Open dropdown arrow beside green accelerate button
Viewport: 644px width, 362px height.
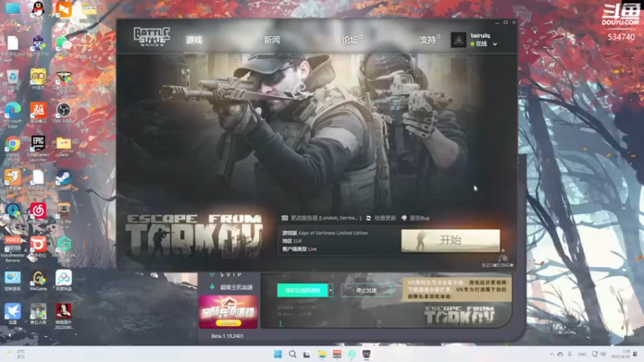pyautogui.click(x=331, y=290)
